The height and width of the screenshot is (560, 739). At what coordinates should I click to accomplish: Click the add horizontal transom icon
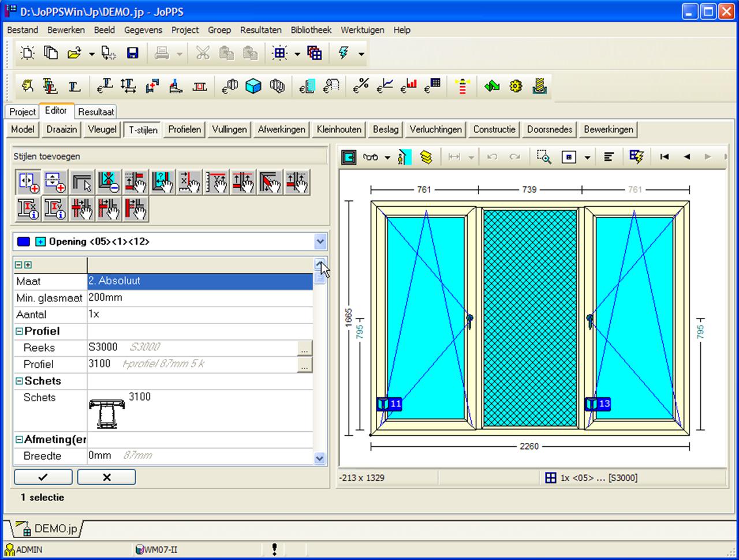pos(55,182)
